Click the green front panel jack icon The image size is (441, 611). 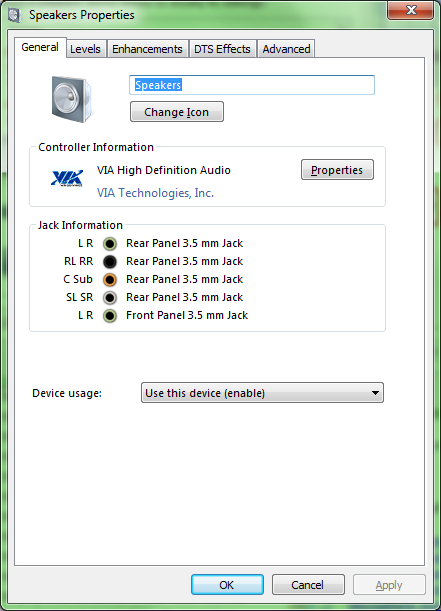pos(110,316)
